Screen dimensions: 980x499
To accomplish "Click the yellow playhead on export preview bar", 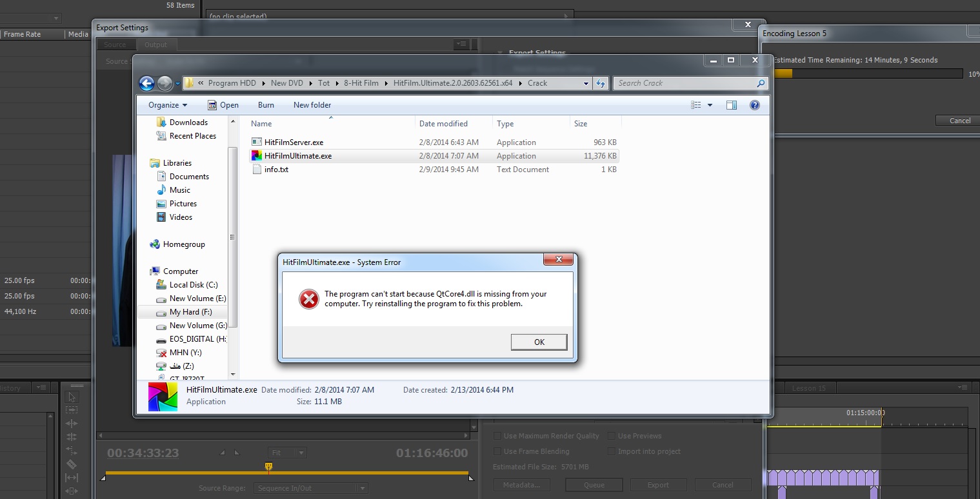I will tap(269, 467).
